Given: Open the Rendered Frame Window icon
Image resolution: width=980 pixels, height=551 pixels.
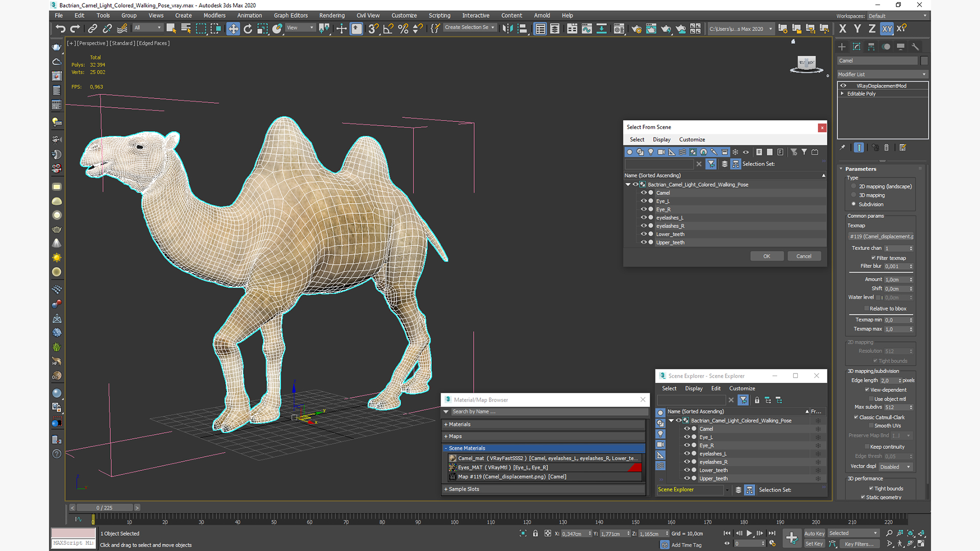Looking at the screenshot, I should tap(651, 29).
